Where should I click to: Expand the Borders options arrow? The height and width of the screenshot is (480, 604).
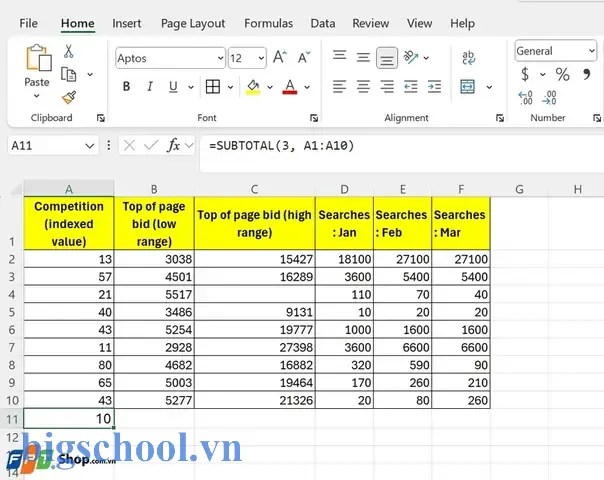click(230, 87)
